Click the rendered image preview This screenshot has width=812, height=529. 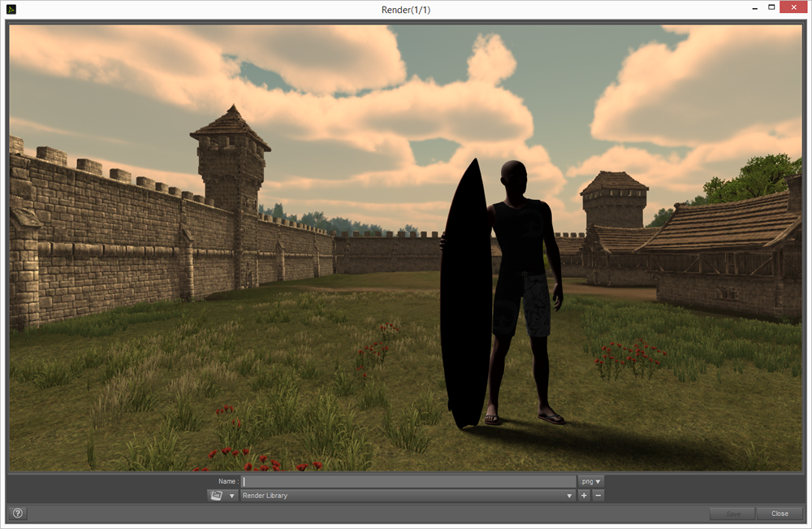(x=405, y=248)
